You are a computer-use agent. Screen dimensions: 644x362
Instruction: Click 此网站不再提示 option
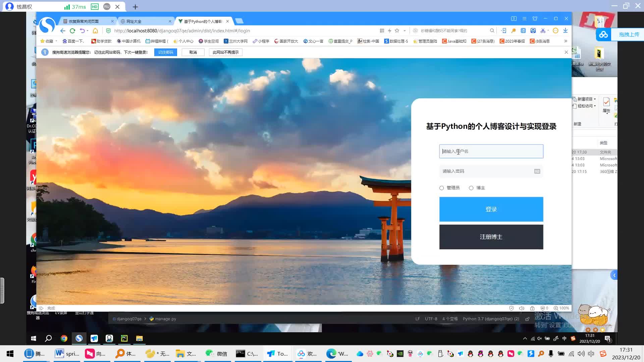225,52
